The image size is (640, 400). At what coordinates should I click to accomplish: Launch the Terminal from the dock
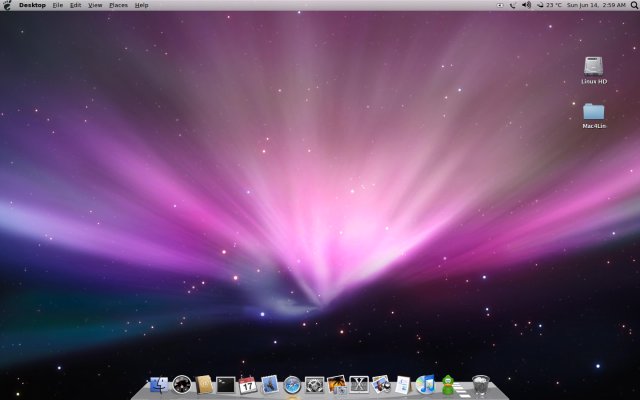tap(226, 384)
